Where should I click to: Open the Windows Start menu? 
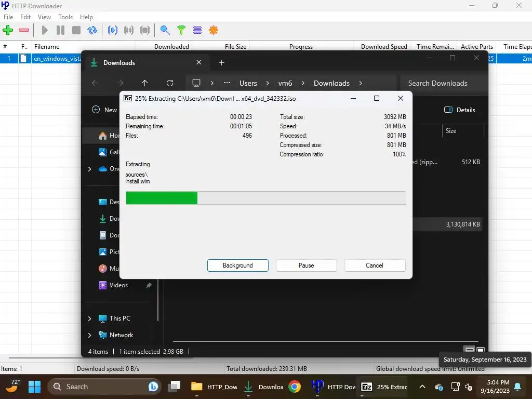[34, 387]
